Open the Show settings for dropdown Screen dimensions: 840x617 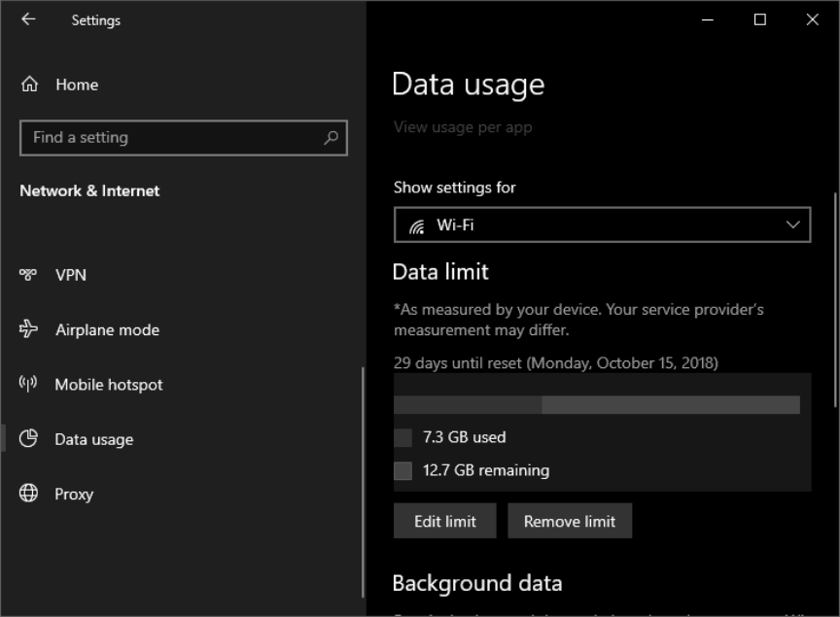pyautogui.click(x=601, y=225)
